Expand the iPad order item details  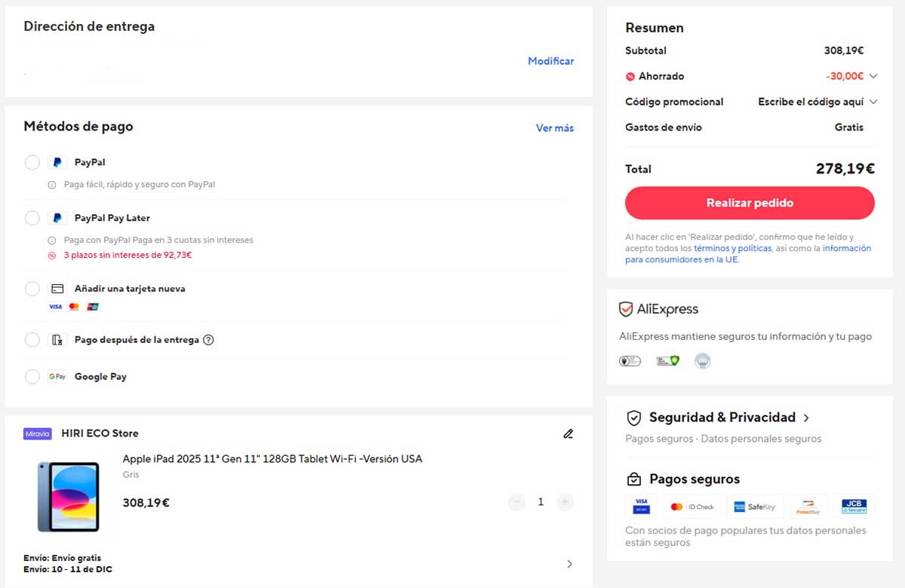571,563
